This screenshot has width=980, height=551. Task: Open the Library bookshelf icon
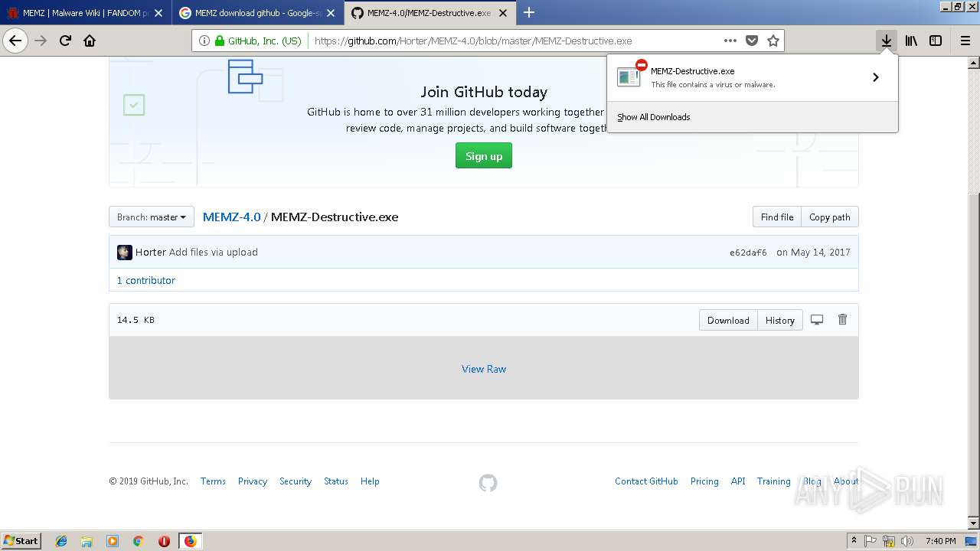click(911, 41)
